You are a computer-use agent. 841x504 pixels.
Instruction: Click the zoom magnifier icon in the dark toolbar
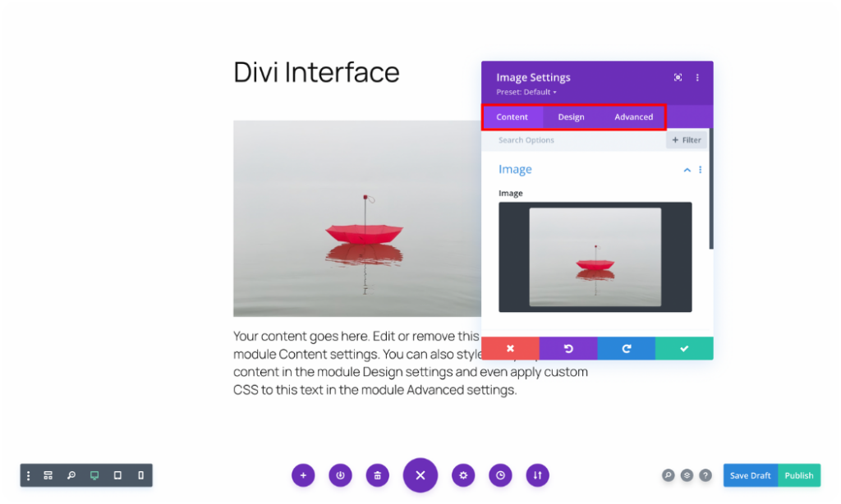pos(71,475)
